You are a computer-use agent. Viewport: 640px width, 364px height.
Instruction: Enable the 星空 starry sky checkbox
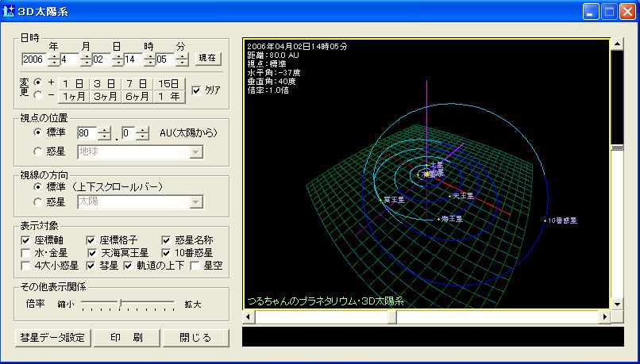pos(196,265)
